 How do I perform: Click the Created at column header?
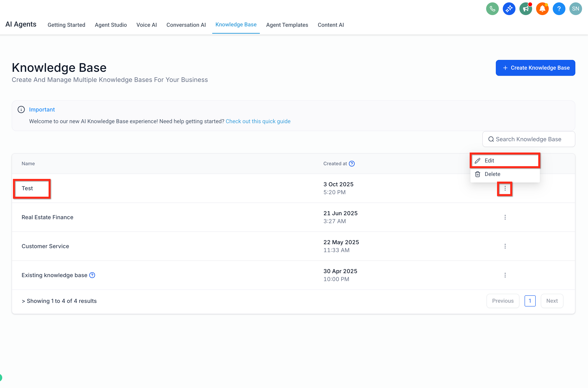[x=335, y=164]
